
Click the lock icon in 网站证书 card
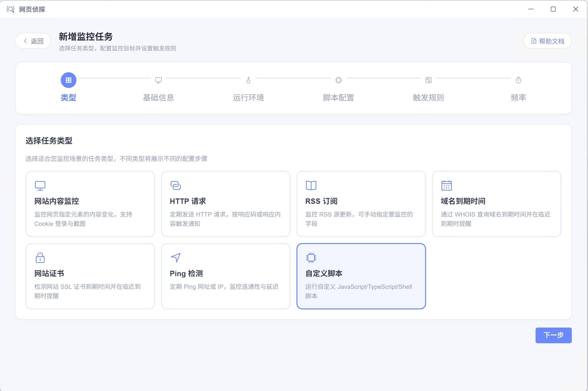[x=40, y=258]
